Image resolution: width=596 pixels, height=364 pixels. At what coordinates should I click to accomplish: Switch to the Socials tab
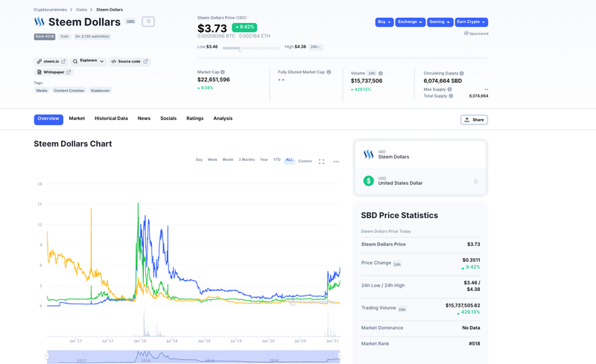(168, 118)
